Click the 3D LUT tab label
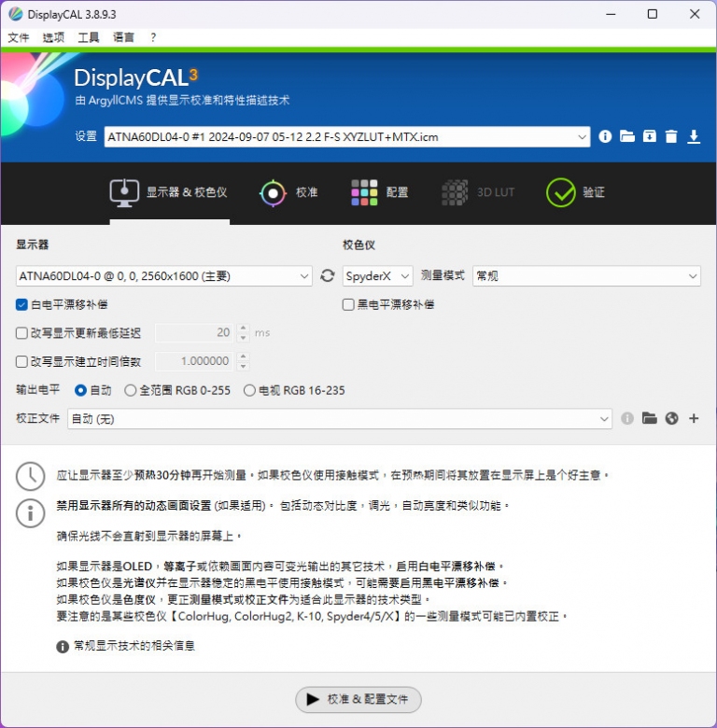 496,192
